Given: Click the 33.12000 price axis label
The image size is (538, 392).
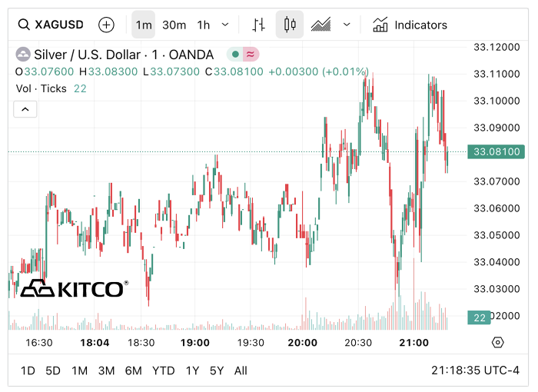Looking at the screenshot, I should pos(496,47).
